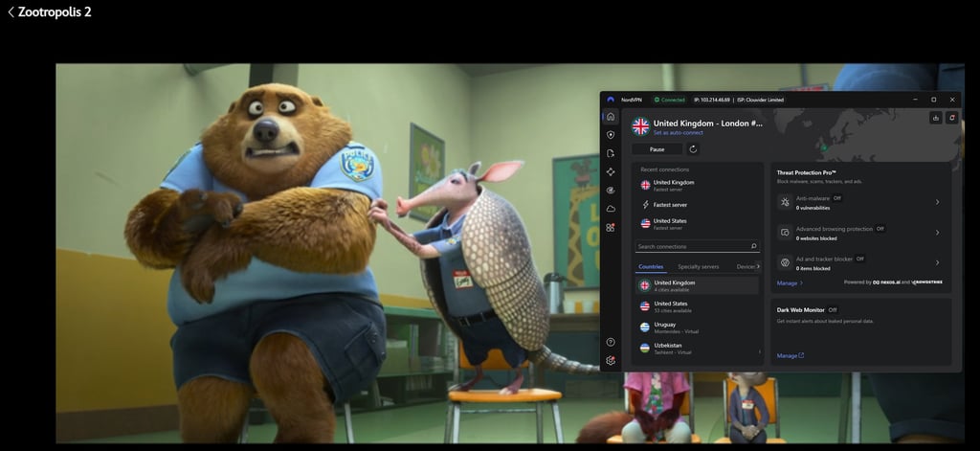The image size is (980, 451).
Task: Toggle the Dark Web Monitor Off badge
Action: point(833,309)
